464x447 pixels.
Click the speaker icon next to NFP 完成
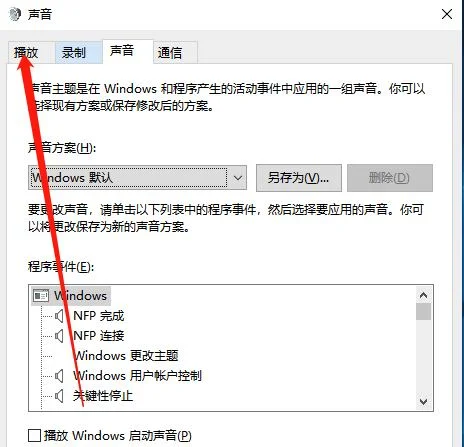coord(59,316)
